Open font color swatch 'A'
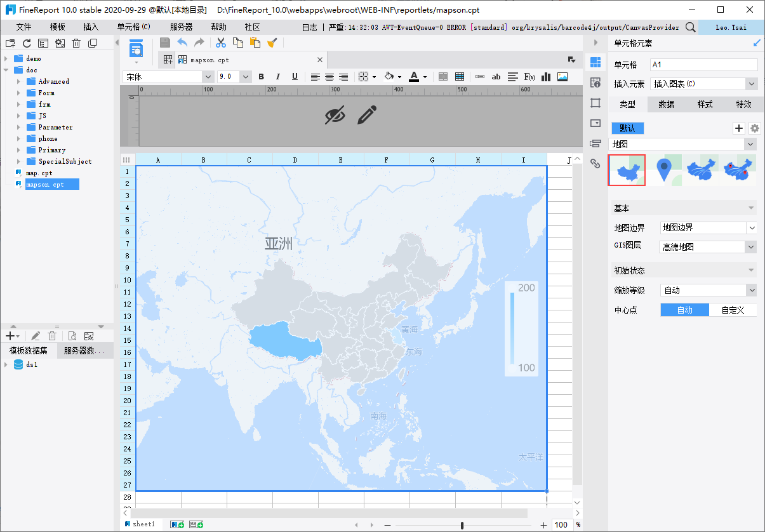This screenshot has width=765, height=532. pyautogui.click(x=414, y=77)
